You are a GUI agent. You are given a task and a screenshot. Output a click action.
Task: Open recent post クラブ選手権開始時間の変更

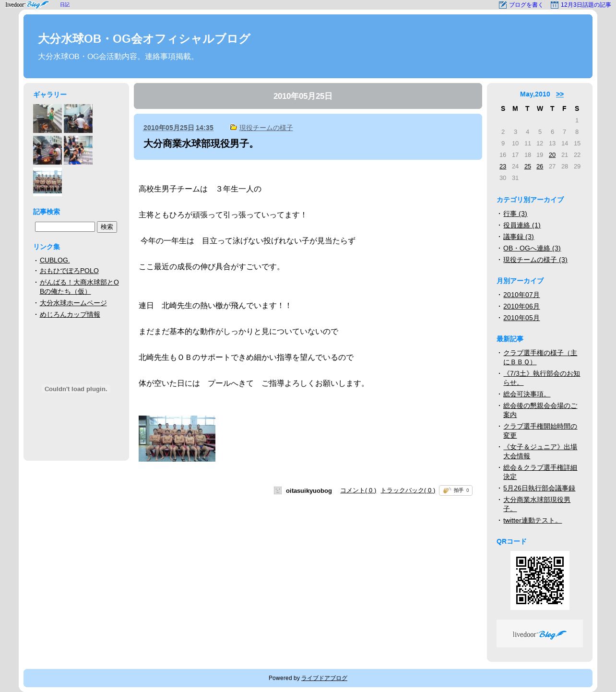coord(540,430)
